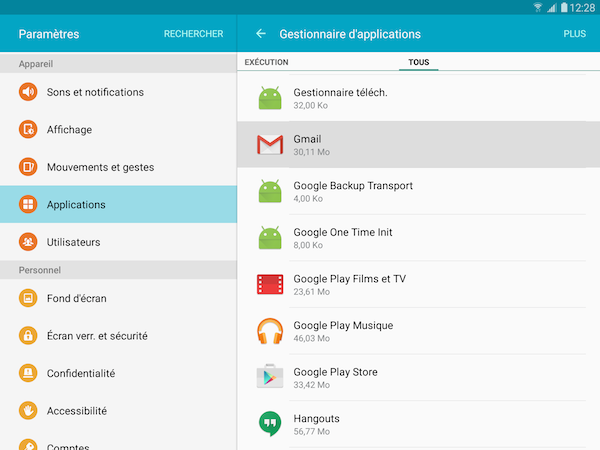Open Confidentialité settings
This screenshot has width=600, height=450.
pos(118,373)
